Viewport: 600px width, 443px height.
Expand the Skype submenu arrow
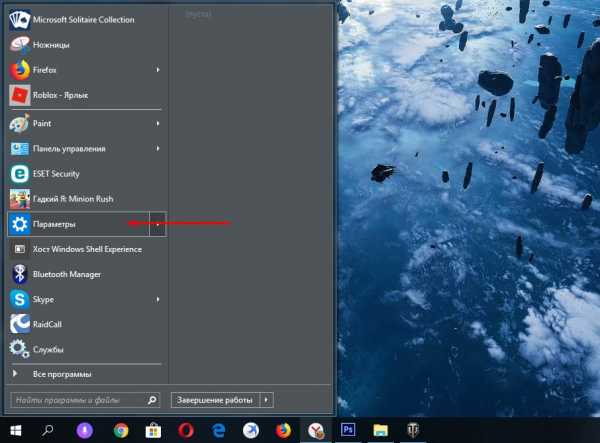tap(158, 299)
